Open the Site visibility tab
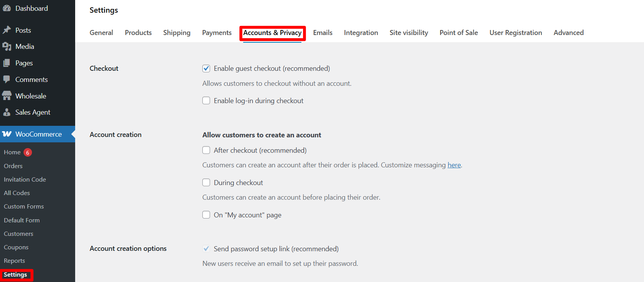Image resolution: width=644 pixels, height=282 pixels. [409, 33]
